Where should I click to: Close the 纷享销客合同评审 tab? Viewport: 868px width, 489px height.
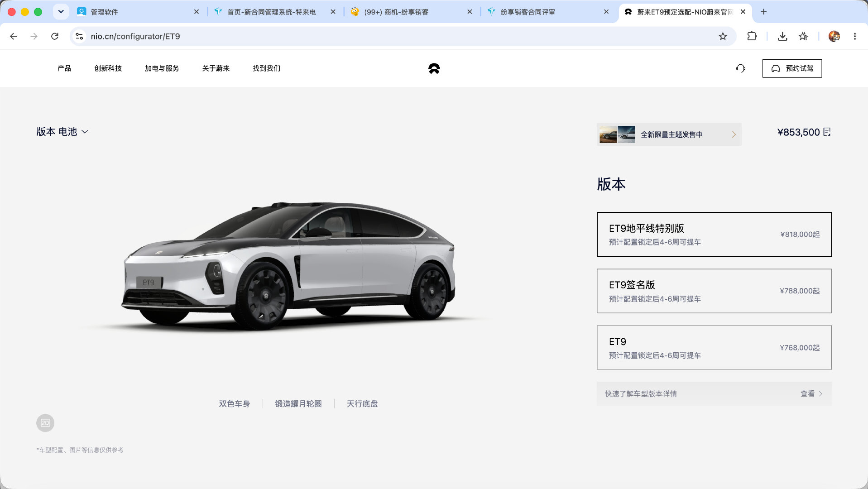(x=606, y=12)
